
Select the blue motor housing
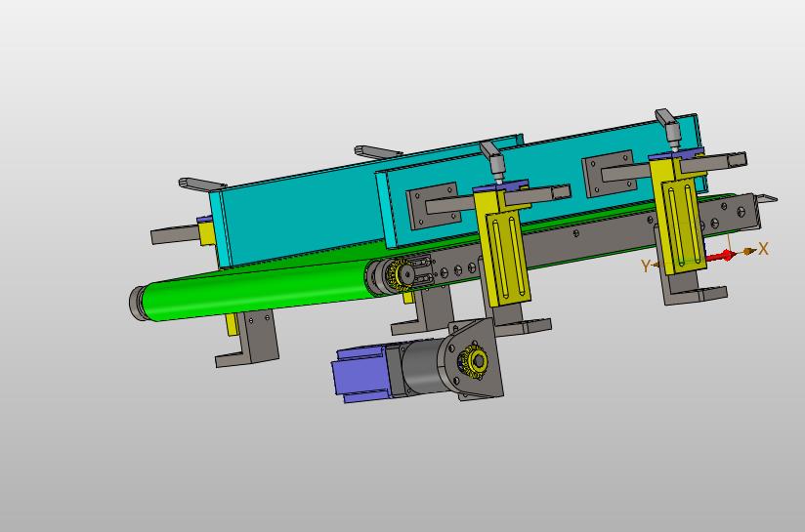360,374
